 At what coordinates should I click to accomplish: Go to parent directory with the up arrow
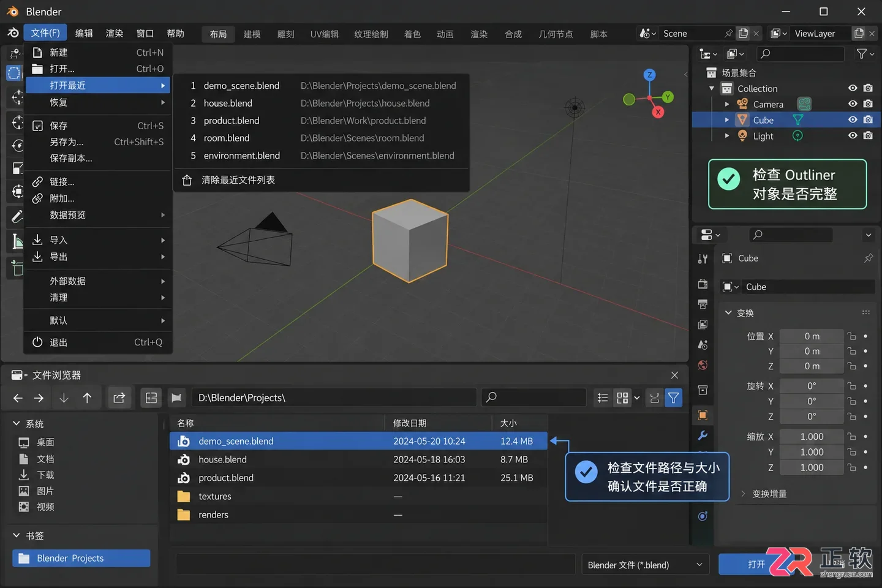pyautogui.click(x=87, y=398)
